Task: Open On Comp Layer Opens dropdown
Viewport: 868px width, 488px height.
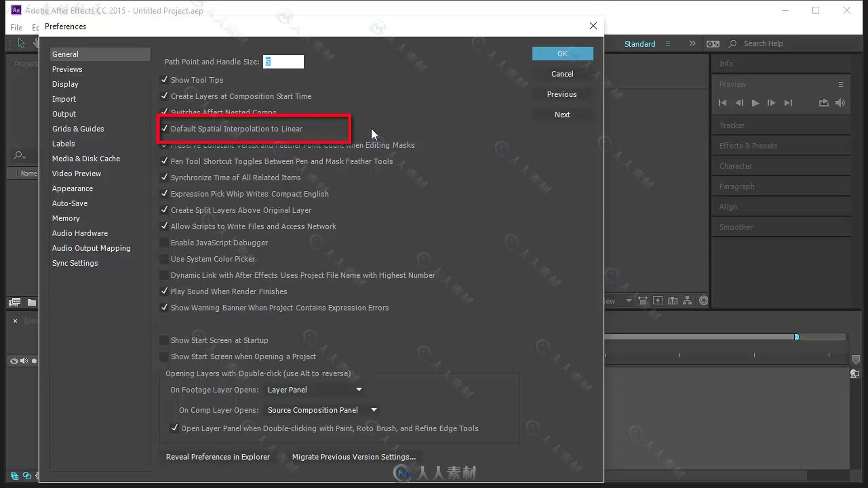Action: [322, 410]
